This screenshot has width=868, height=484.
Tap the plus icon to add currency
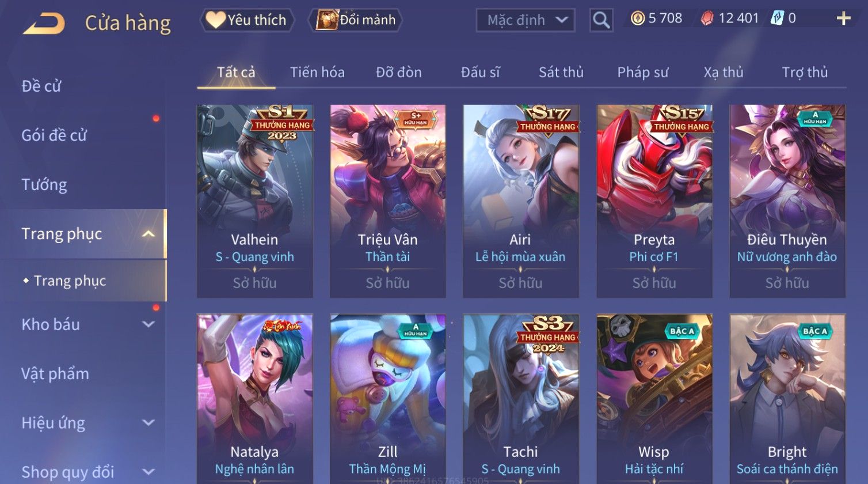coord(843,19)
